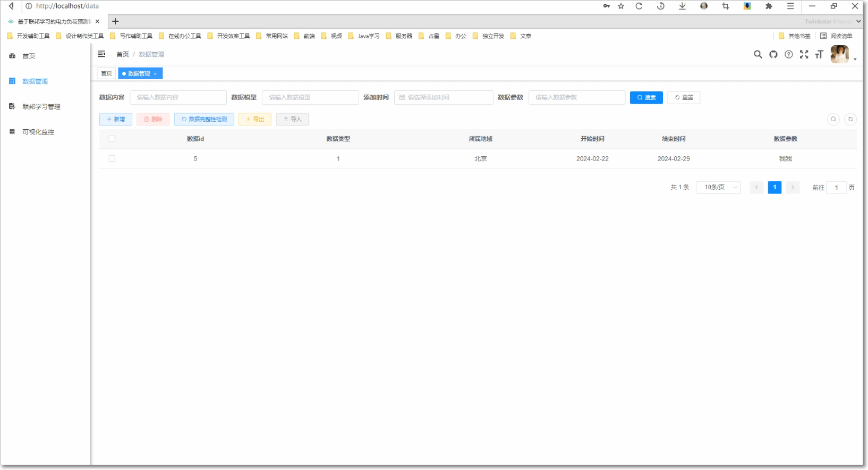Open 其他书签 bookmark folder

[795, 36]
